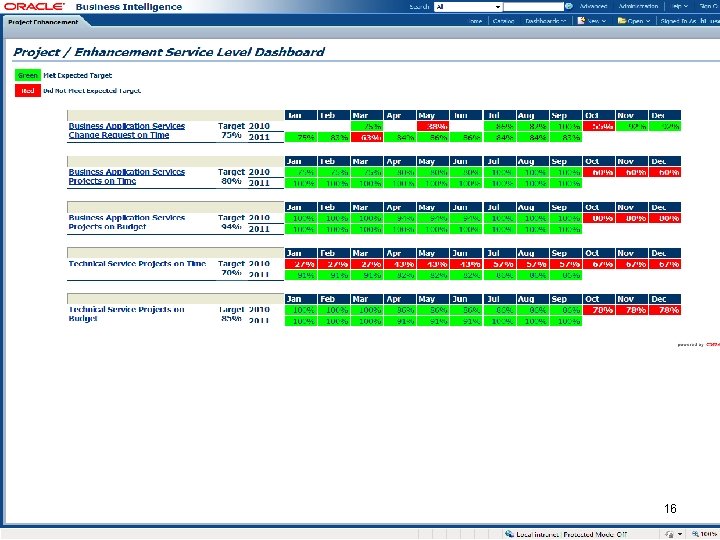Expand the Dashboards menu
This screenshot has height=540, width=720.
point(545,21)
